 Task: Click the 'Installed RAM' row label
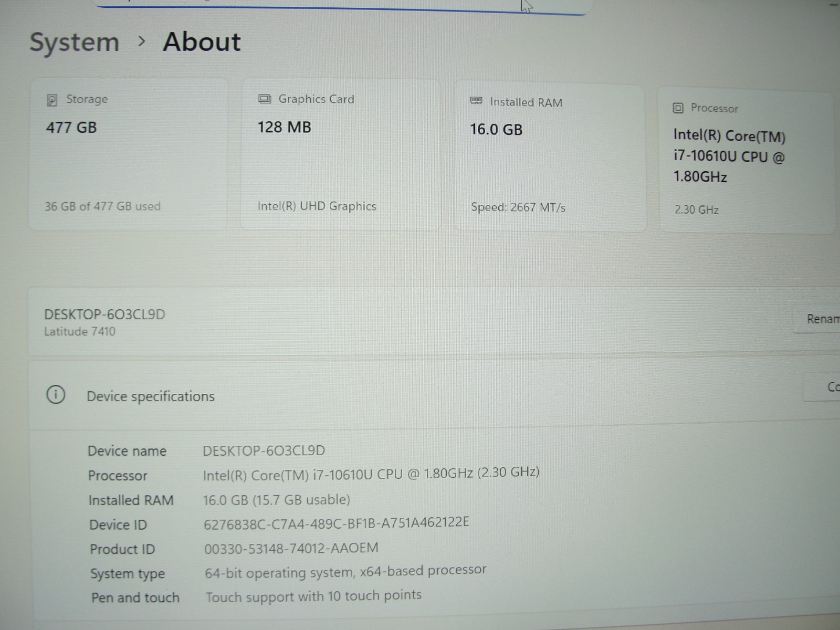click(131, 500)
